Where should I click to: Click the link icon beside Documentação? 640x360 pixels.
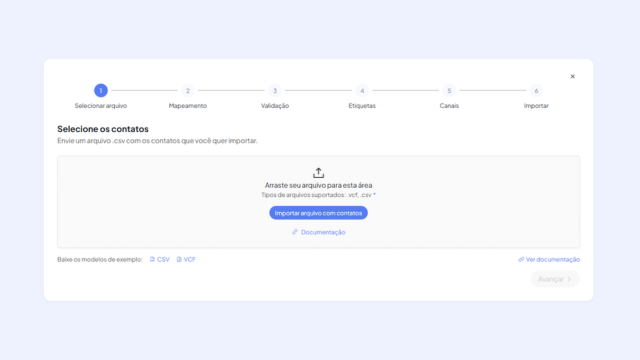(295, 232)
